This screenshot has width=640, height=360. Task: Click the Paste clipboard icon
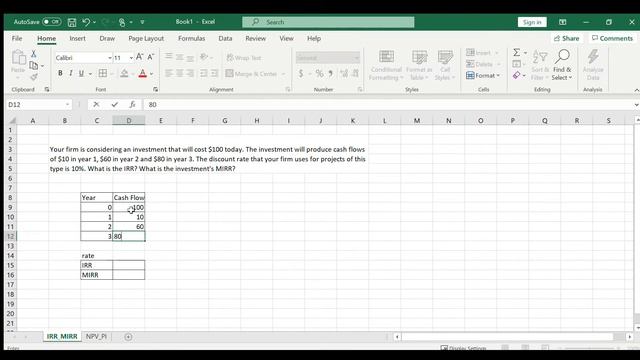tap(18, 58)
